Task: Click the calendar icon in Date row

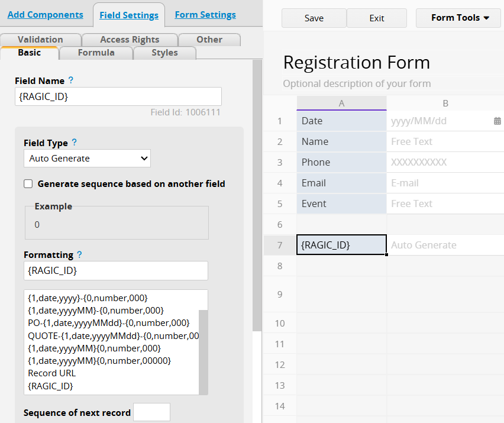Action: 497,121
